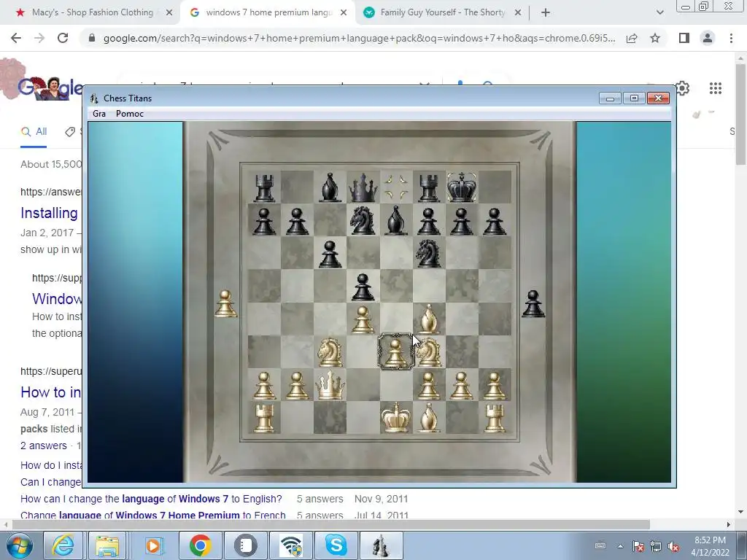This screenshot has height=560, width=747.
Task: Open the Gra menu in Chess Titans
Action: [99, 113]
